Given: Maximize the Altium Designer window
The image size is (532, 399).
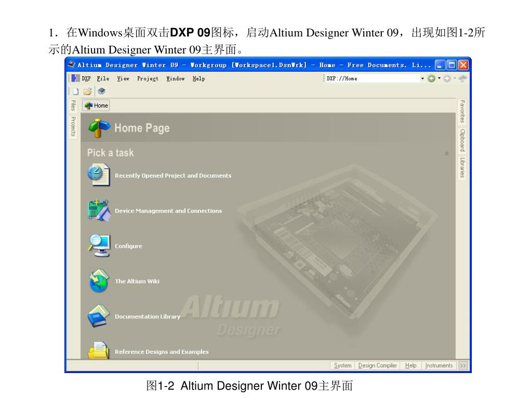Looking at the screenshot, I should tap(451, 65).
